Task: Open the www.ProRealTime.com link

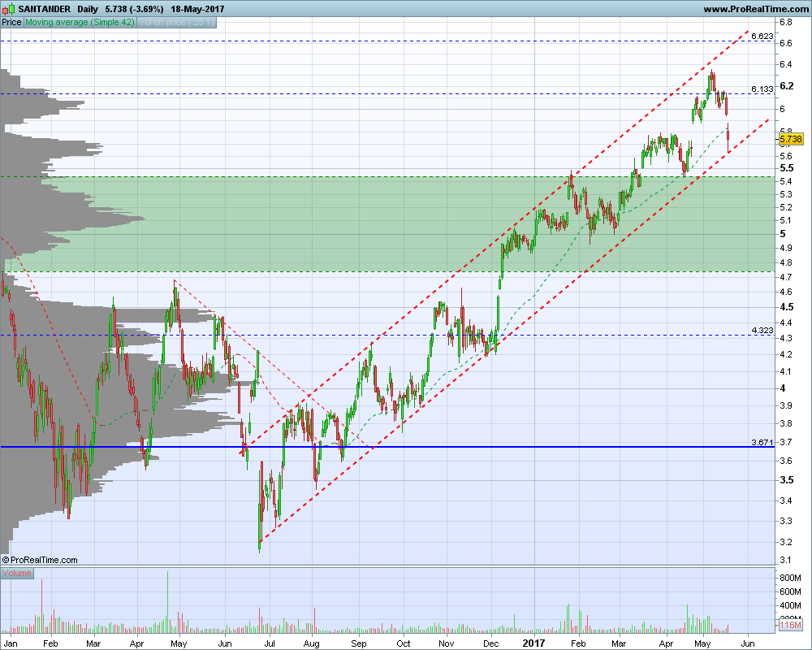Action: tap(755, 9)
